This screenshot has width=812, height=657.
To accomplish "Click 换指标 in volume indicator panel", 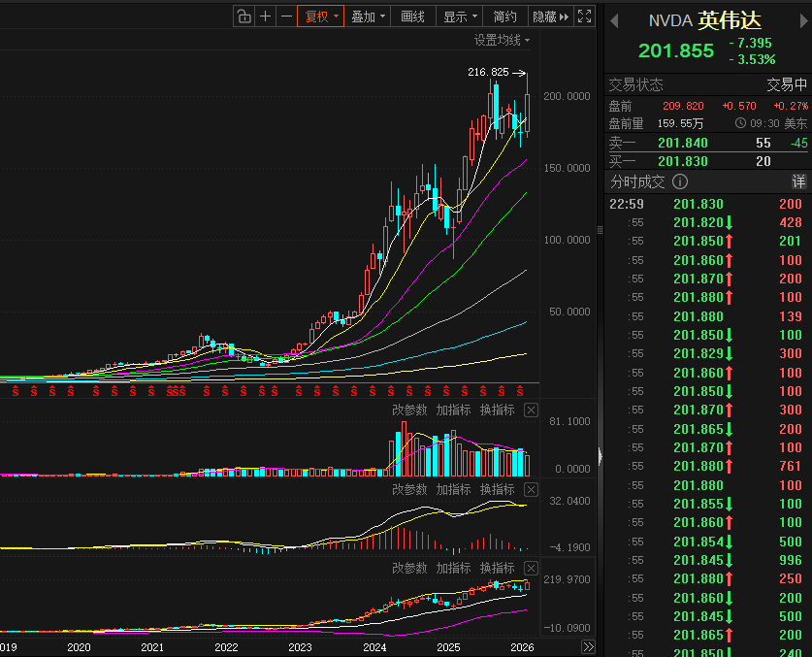I will point(497,410).
